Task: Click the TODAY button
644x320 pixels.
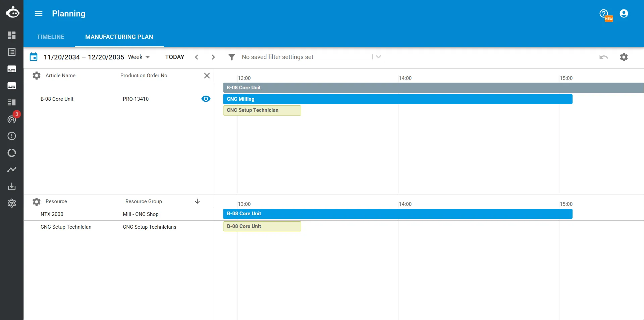Action: click(175, 57)
